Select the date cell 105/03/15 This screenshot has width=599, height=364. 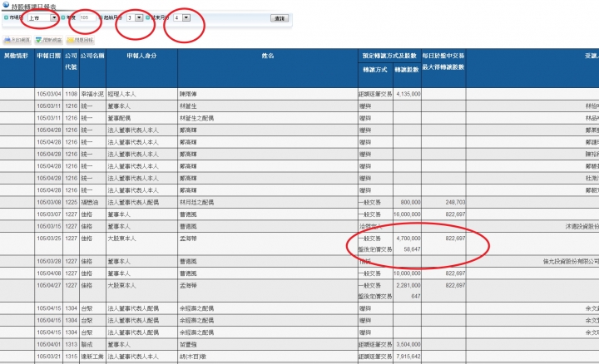click(x=49, y=226)
